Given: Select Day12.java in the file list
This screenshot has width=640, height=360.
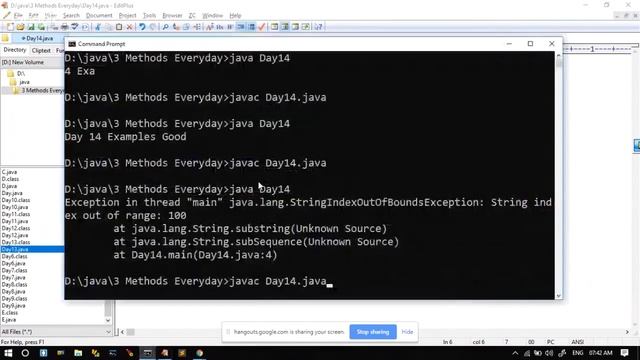Looking at the screenshot, I should click(15, 236).
